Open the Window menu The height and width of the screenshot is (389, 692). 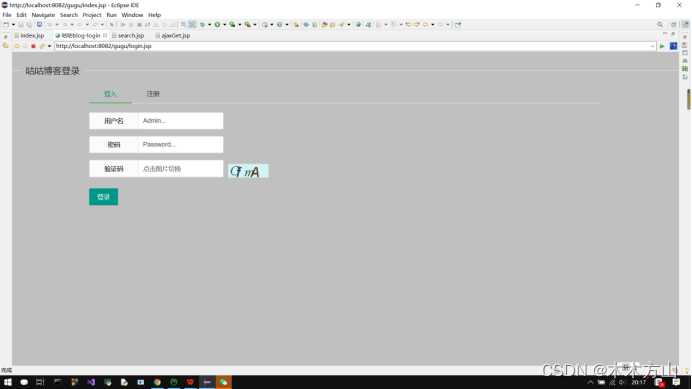click(x=132, y=15)
